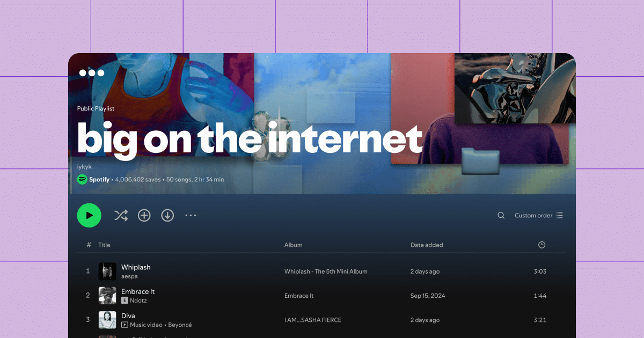Screen dimensions: 644x338
Task: Click the 3:03 duration for Whiplash
Action: pyautogui.click(x=540, y=271)
